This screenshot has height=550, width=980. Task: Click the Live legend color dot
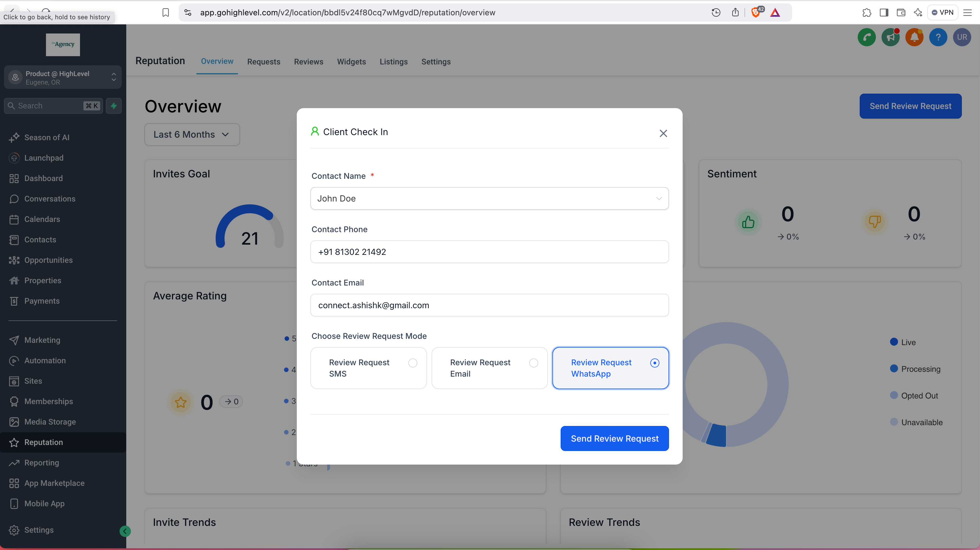[x=894, y=342]
